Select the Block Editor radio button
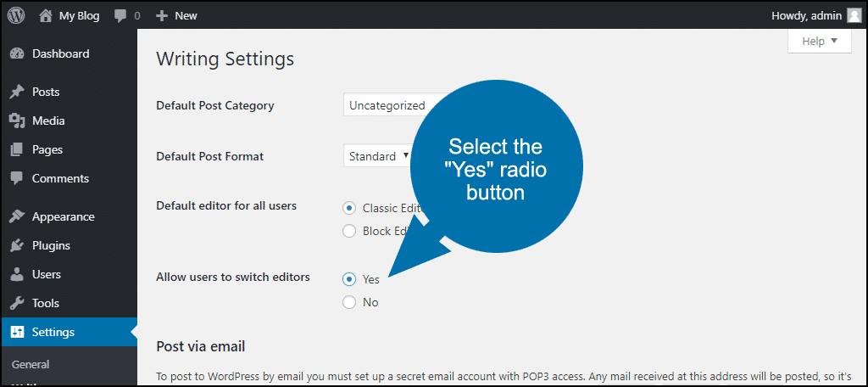 tap(348, 231)
